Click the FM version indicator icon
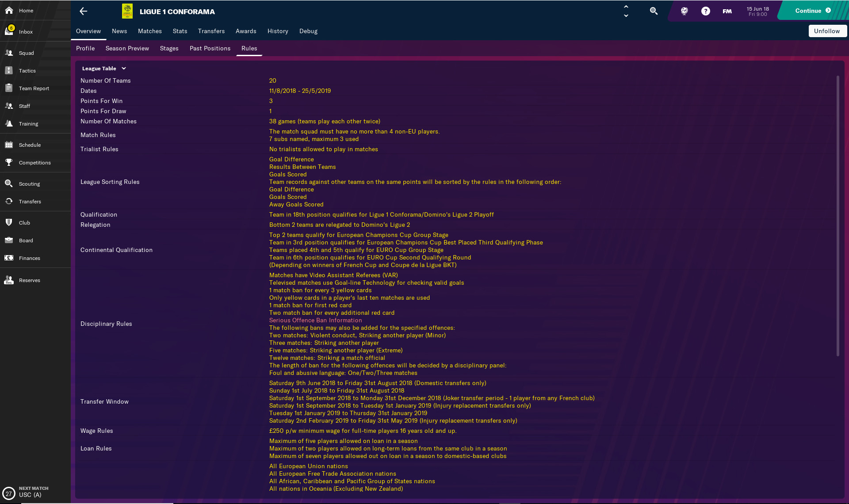Viewport: 849px width, 504px height. click(727, 11)
